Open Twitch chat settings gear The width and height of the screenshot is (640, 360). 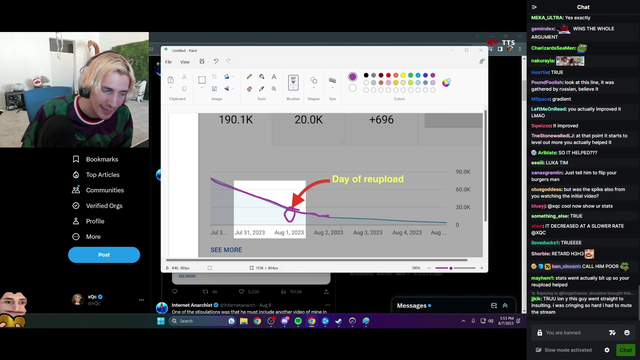pos(607,350)
